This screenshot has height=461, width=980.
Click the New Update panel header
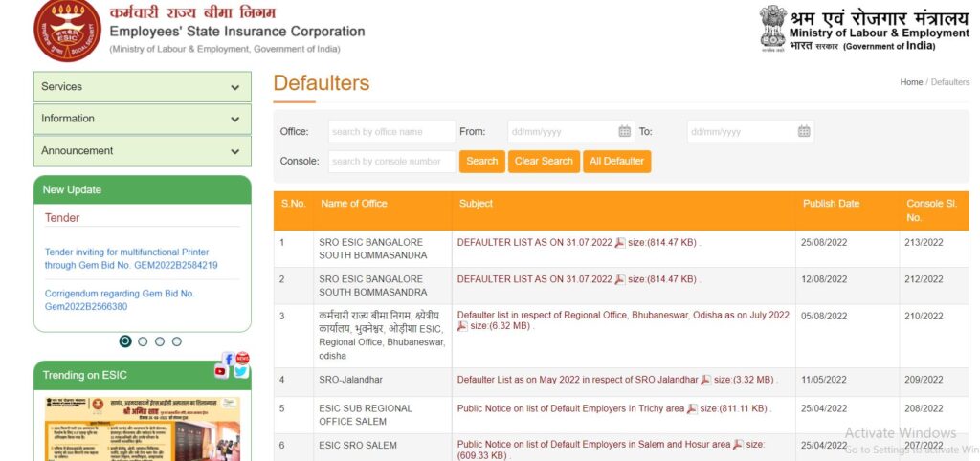pyautogui.click(x=143, y=190)
